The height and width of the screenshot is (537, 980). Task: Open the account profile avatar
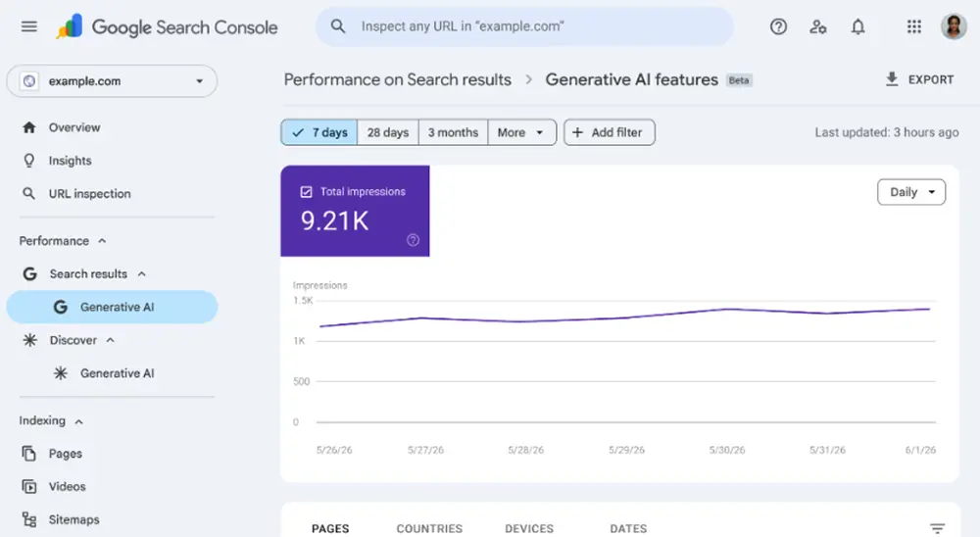(x=954, y=26)
